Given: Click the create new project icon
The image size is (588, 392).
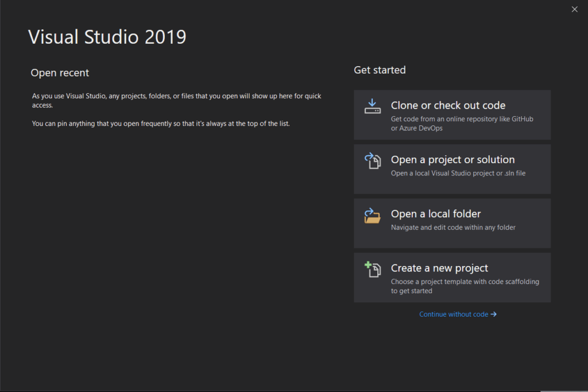Looking at the screenshot, I should click(x=372, y=269).
